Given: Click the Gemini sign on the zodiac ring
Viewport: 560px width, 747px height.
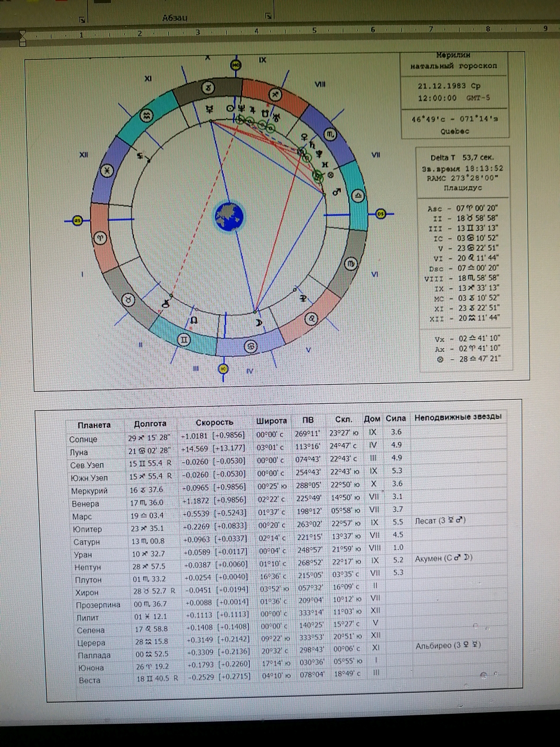Looking at the screenshot, I should [x=184, y=340].
